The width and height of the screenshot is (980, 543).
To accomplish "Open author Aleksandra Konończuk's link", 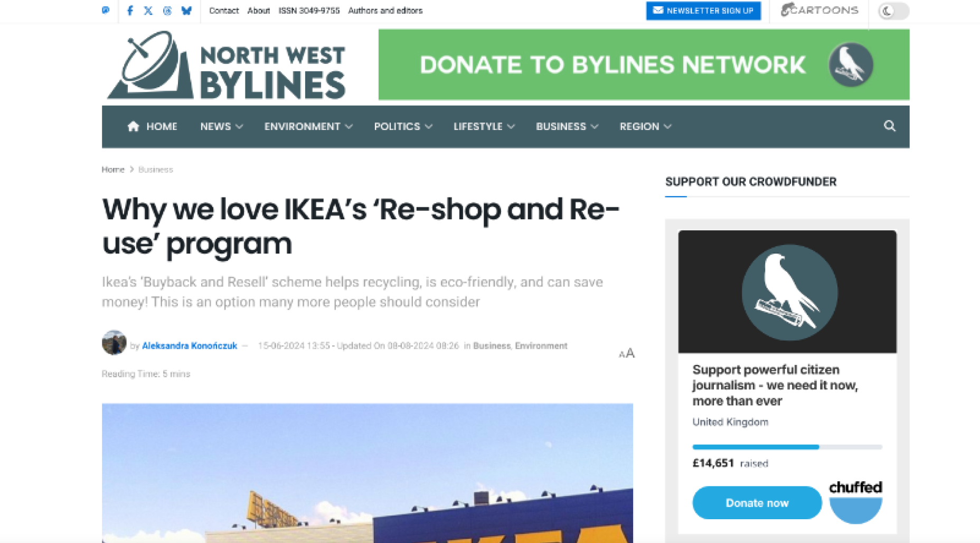I will click(190, 345).
